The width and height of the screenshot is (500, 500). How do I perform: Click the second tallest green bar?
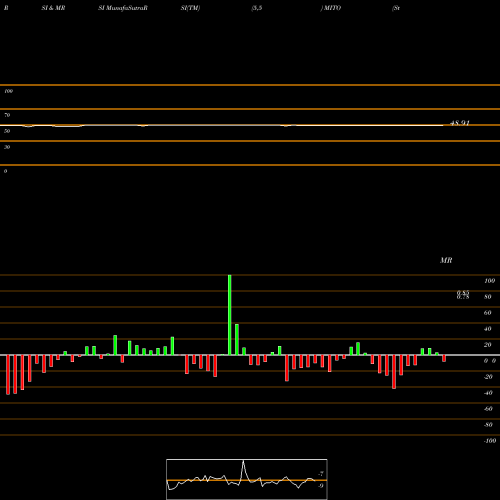237,339
